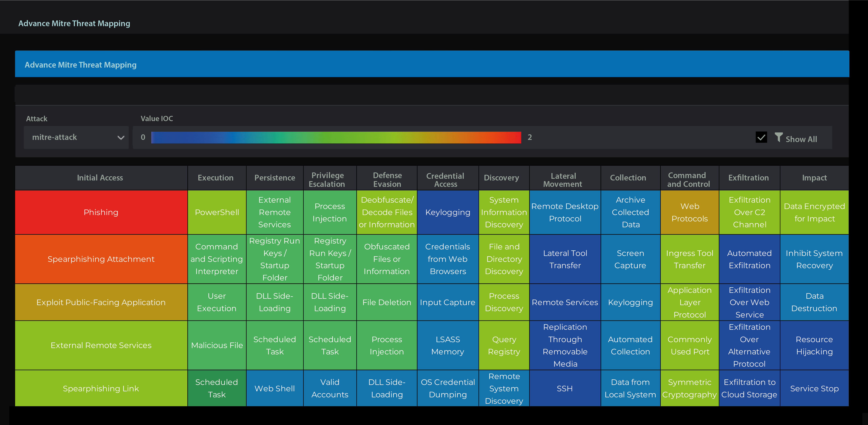Select the Execution column header
Viewport: 868px width, 425px height.
click(217, 178)
